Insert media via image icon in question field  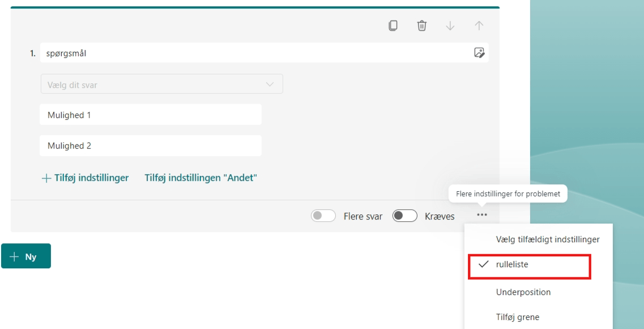pyautogui.click(x=479, y=53)
